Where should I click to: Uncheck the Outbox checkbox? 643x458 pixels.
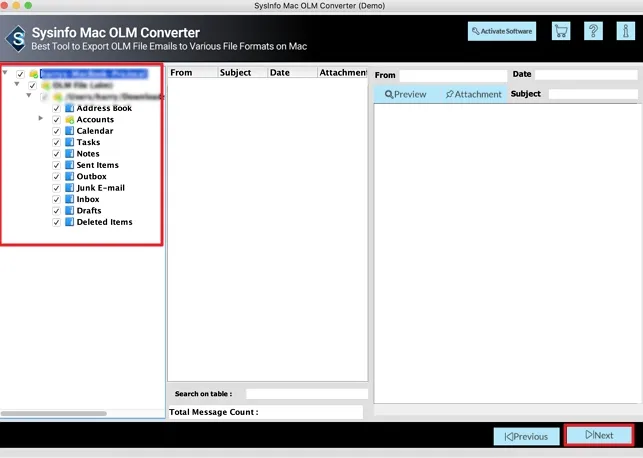(x=57, y=177)
